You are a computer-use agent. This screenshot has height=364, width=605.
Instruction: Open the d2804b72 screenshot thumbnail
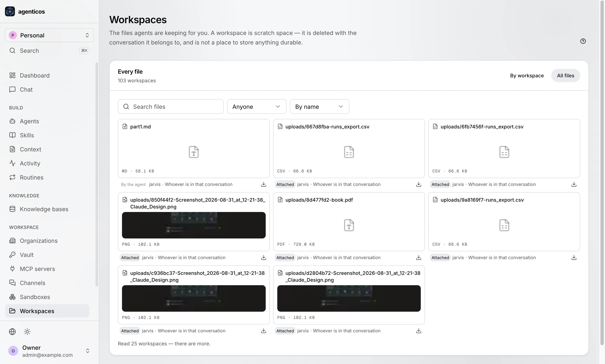pos(349,298)
